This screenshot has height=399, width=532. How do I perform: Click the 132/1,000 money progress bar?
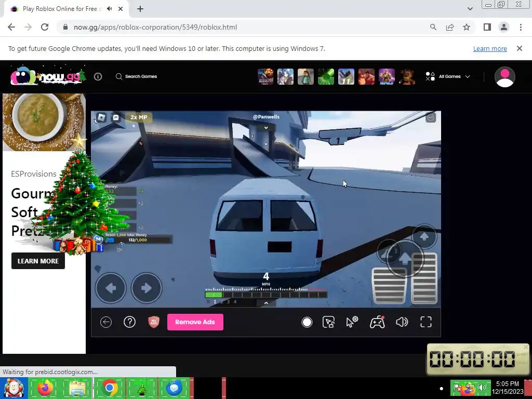137,240
